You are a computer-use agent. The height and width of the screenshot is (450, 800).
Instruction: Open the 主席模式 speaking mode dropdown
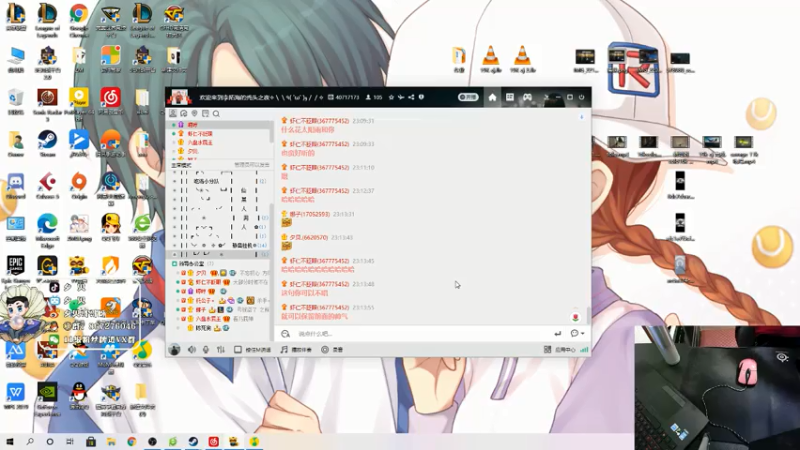[x=182, y=165]
